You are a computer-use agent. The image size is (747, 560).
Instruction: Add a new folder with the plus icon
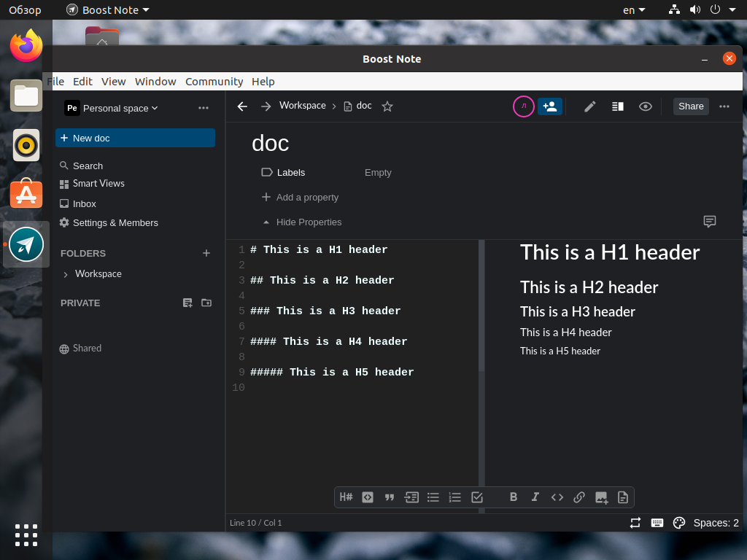point(206,253)
